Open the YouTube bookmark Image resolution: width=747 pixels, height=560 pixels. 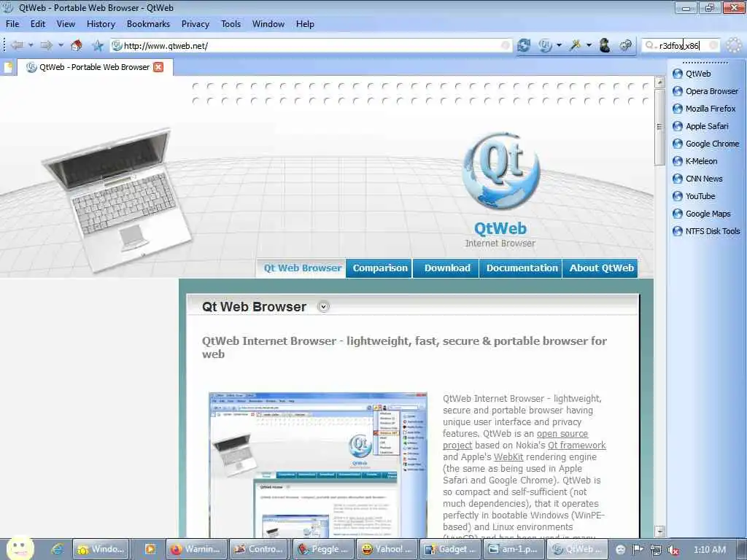click(x=694, y=196)
